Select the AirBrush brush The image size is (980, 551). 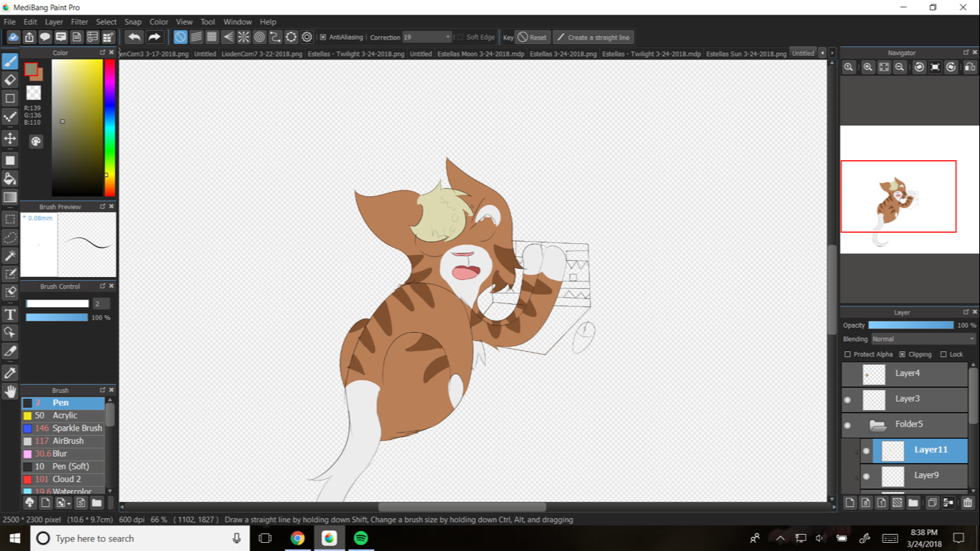pos(63,442)
